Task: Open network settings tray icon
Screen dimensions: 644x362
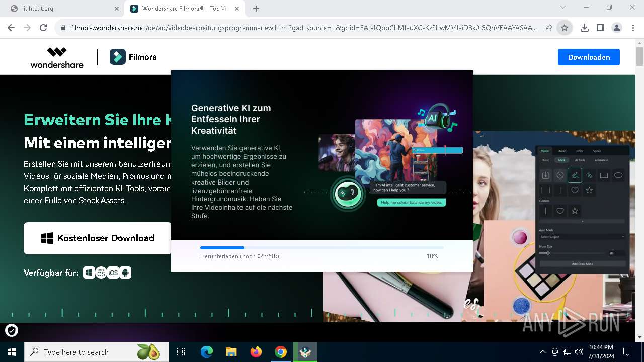Action: [567, 352]
